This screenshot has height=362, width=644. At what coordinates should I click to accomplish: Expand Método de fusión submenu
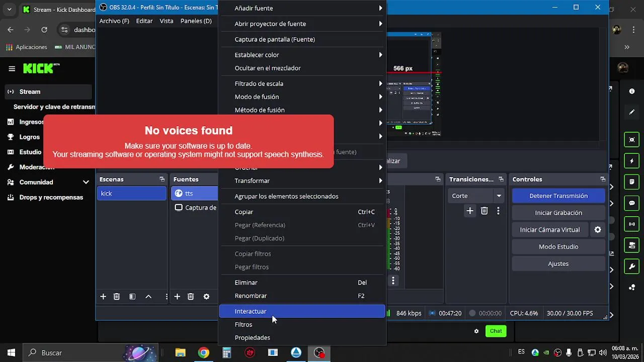point(302,110)
